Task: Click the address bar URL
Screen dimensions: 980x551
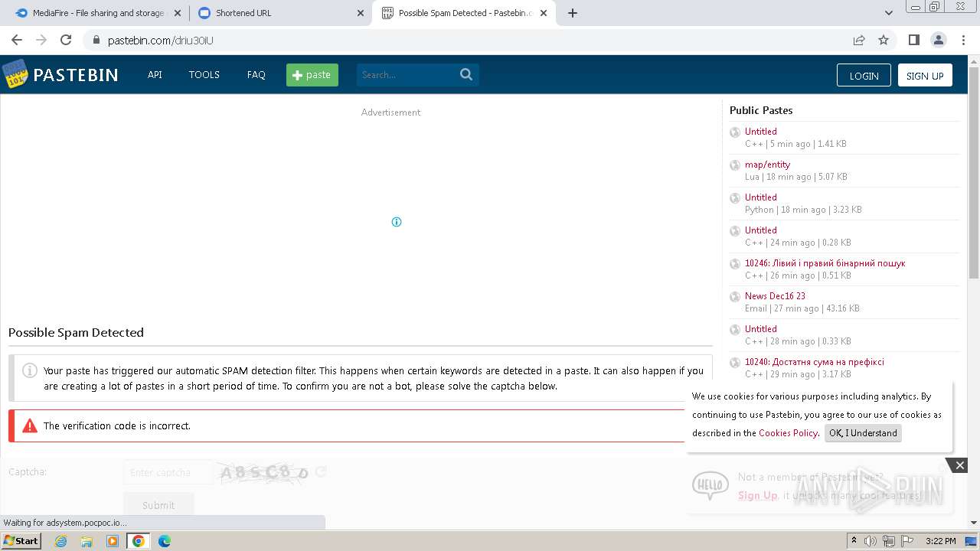Action: [x=160, y=40]
